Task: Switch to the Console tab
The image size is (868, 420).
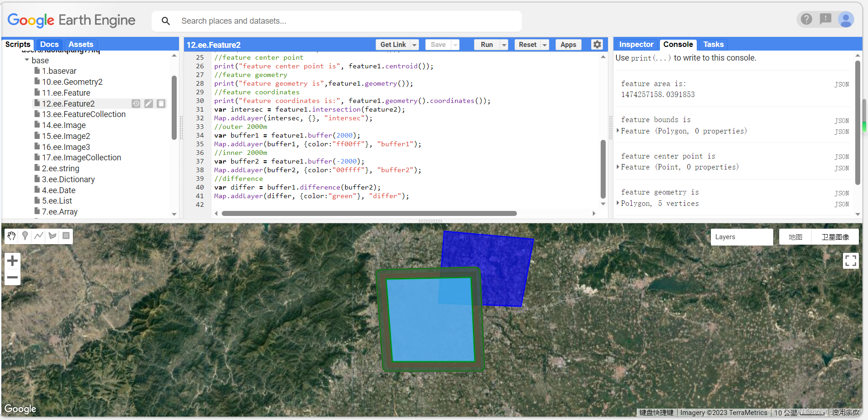Action: pyautogui.click(x=678, y=44)
